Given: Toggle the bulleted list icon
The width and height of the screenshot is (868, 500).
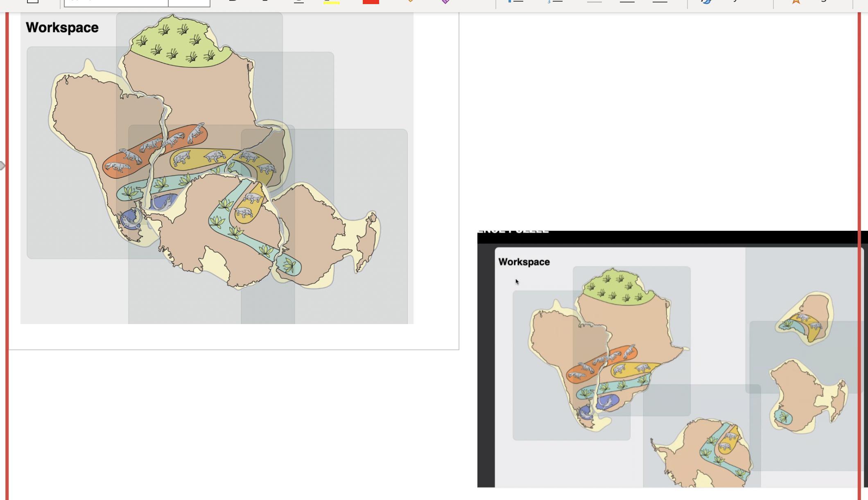Looking at the screenshot, I should point(515,2).
